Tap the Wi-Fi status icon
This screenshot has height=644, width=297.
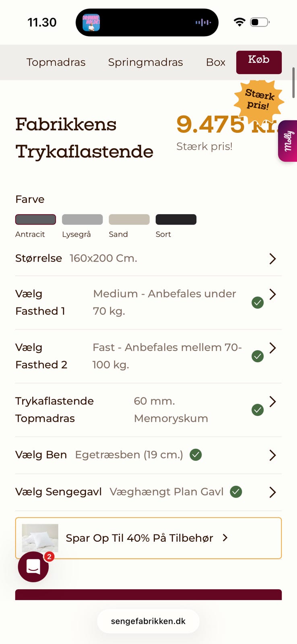tap(239, 22)
